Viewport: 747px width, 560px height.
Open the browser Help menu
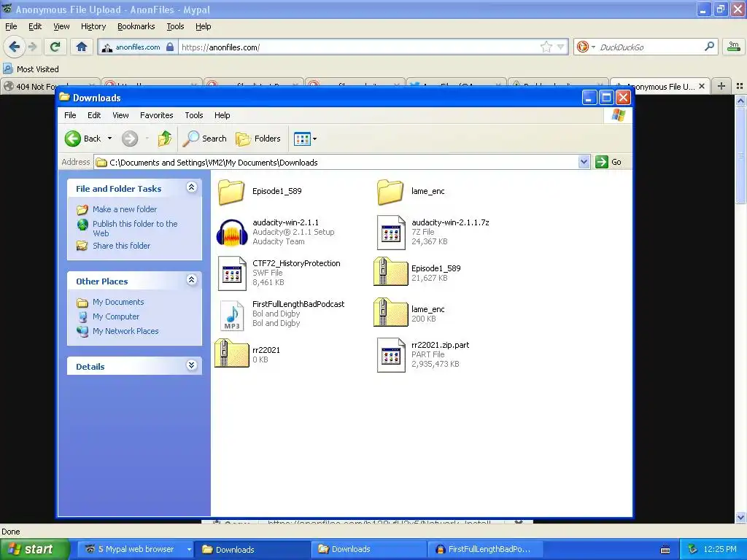tap(203, 26)
